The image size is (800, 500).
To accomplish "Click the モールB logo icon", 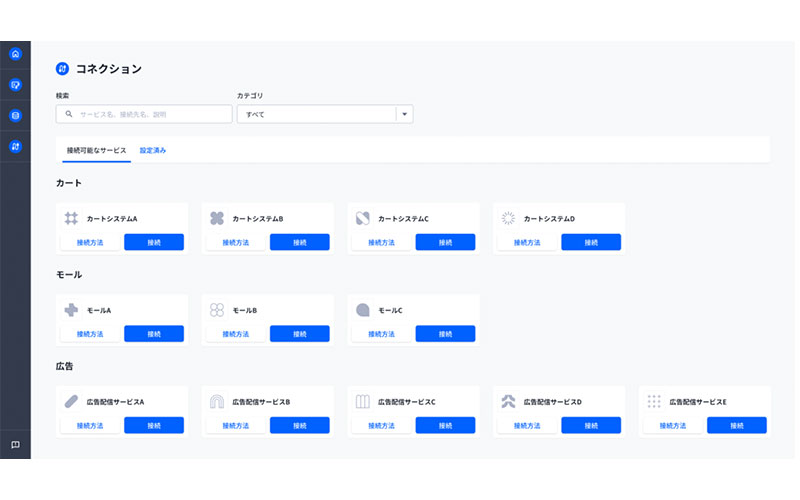I will pos(217,310).
